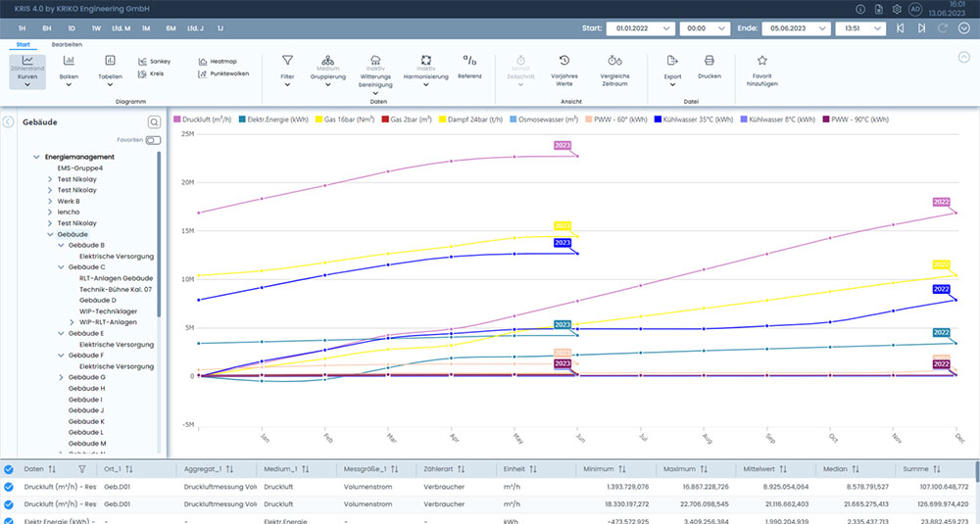Collapse sidebar with left arrow circle
This screenshot has width=980, height=524.
(x=8, y=122)
